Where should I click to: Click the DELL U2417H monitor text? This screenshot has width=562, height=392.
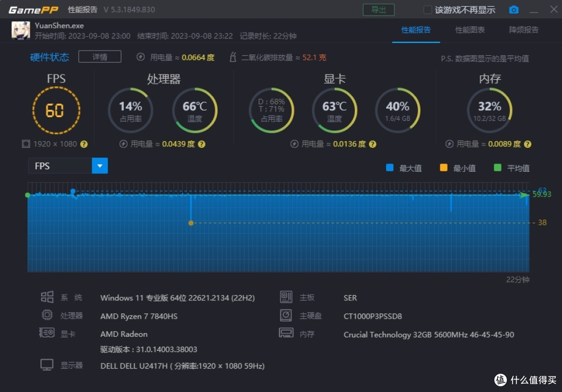[183, 366]
